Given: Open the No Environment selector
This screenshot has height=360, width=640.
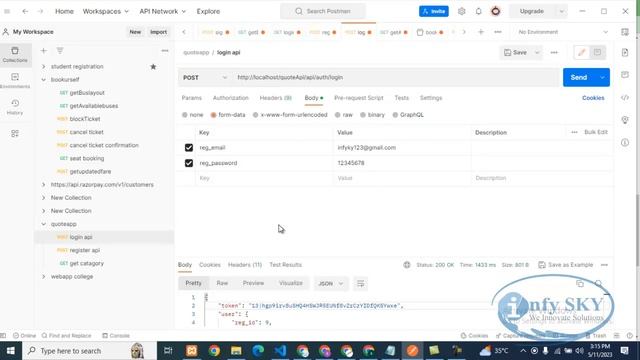Looking at the screenshot, I should tap(563, 32).
